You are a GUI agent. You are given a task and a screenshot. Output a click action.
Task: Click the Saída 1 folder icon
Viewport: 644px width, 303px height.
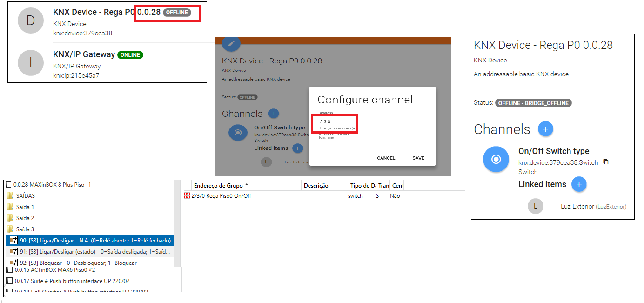click(10, 207)
